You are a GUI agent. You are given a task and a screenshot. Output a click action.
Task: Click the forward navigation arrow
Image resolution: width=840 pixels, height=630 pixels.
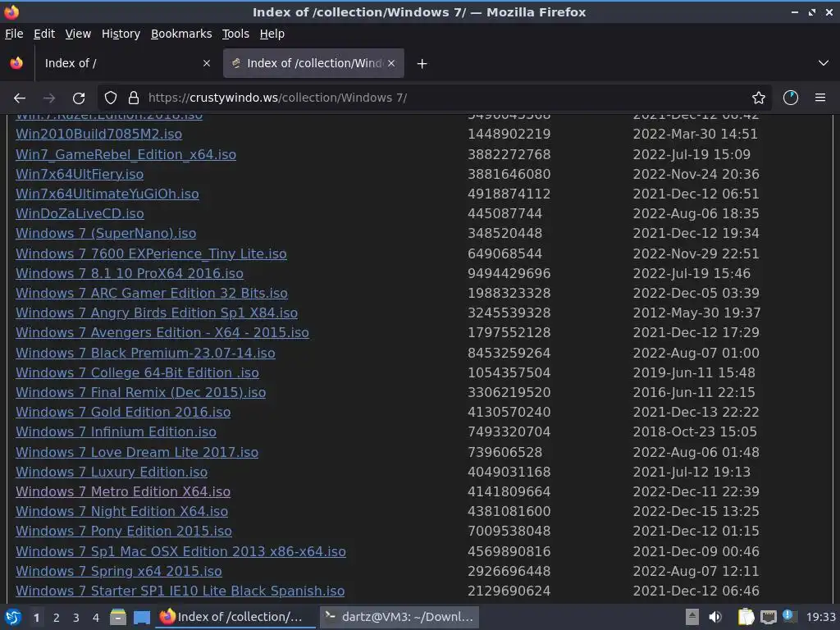click(49, 98)
